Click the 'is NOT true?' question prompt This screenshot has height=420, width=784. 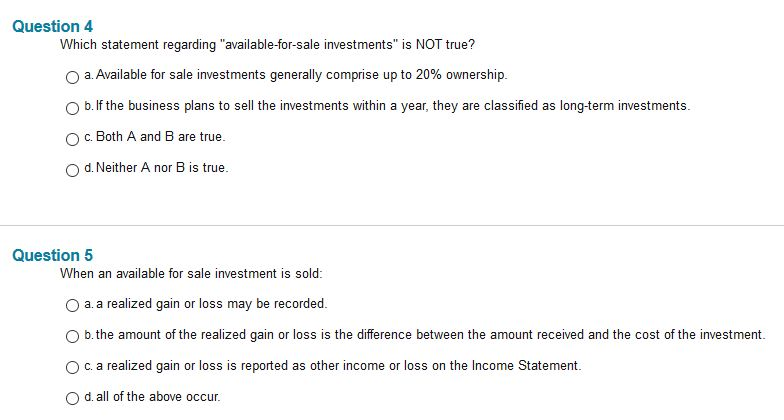(x=438, y=44)
